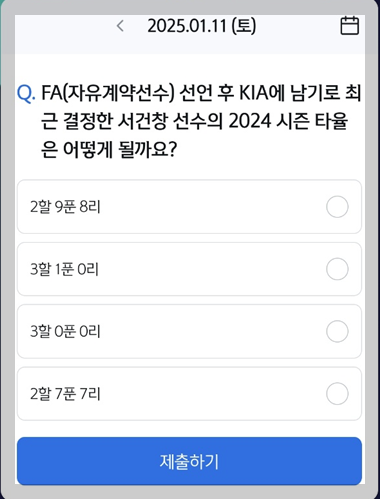Viewport: 380px width, 499px height.
Task: Go to previous date with left chevron
Action: pyautogui.click(x=120, y=26)
